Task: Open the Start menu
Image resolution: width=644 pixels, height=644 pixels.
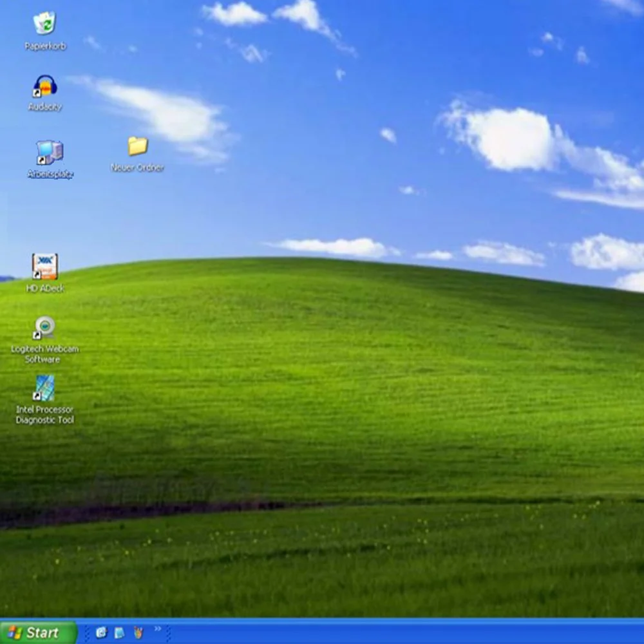Action: tap(39, 632)
